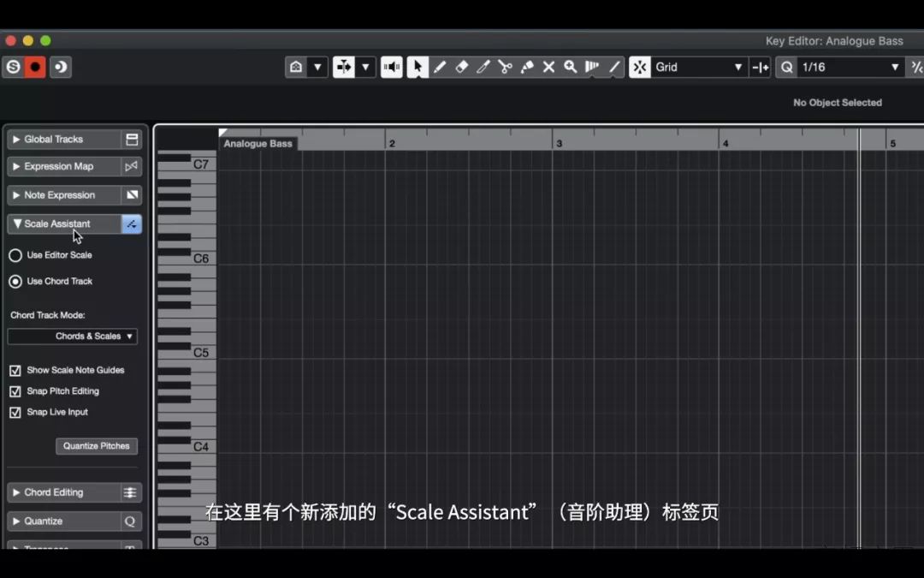Image resolution: width=924 pixels, height=578 pixels.
Task: Click the retrospective record icon
Action: [x=60, y=67]
